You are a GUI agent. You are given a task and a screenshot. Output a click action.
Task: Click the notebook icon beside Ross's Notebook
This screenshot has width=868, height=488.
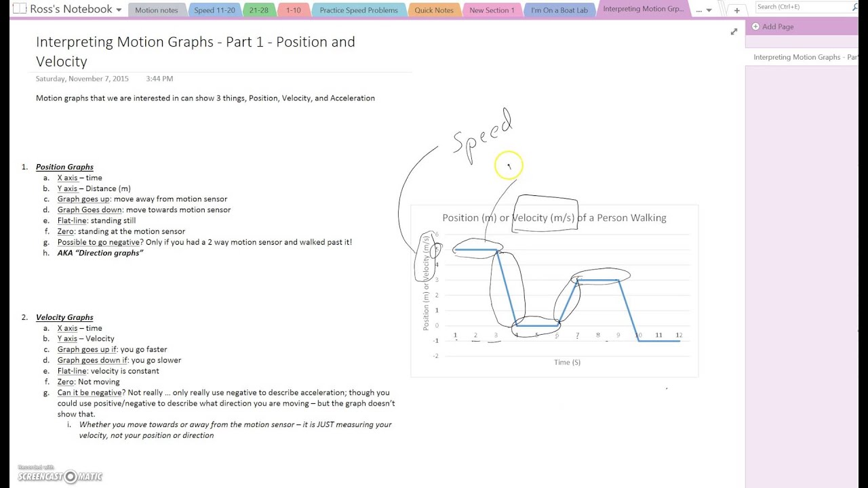(x=20, y=9)
